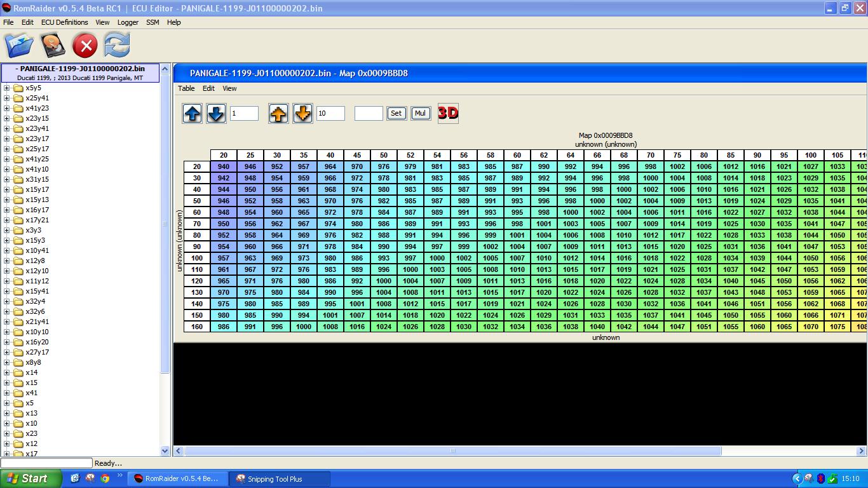The width and height of the screenshot is (868, 488).
Task: Switch to Snipping Tool Plus in taskbar
Action: click(x=275, y=478)
